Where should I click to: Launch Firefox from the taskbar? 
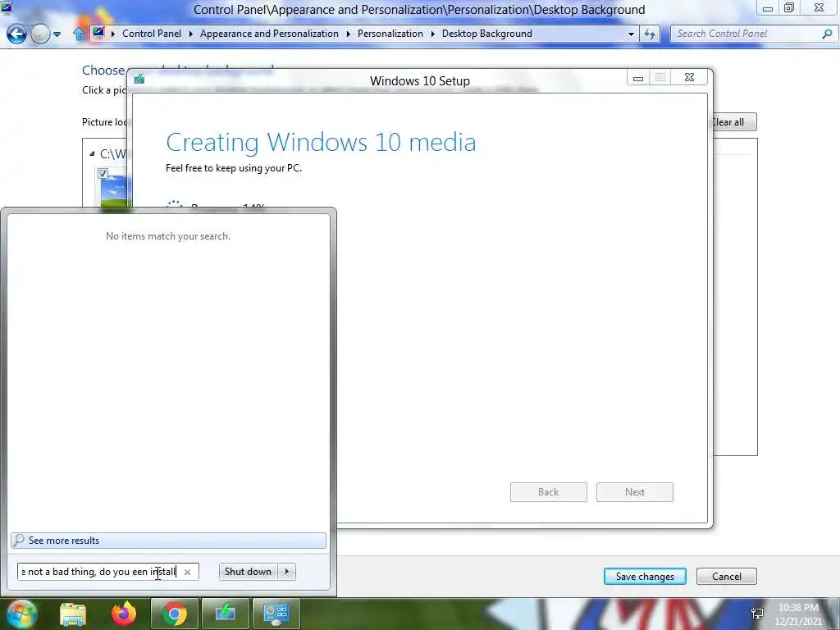coord(124,614)
